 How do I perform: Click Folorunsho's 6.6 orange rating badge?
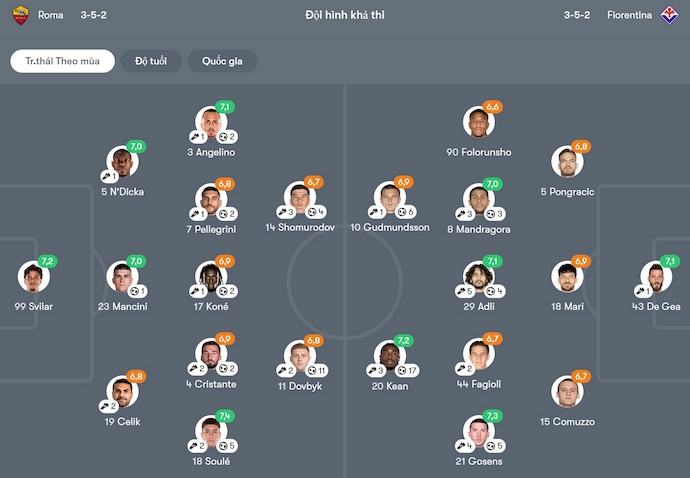(491, 107)
